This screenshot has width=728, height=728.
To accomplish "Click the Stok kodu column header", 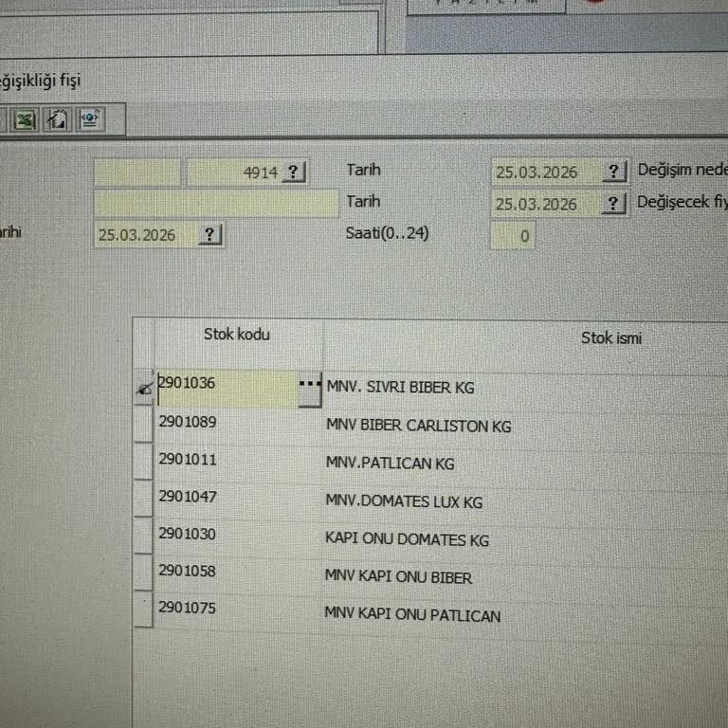I will [x=238, y=335].
